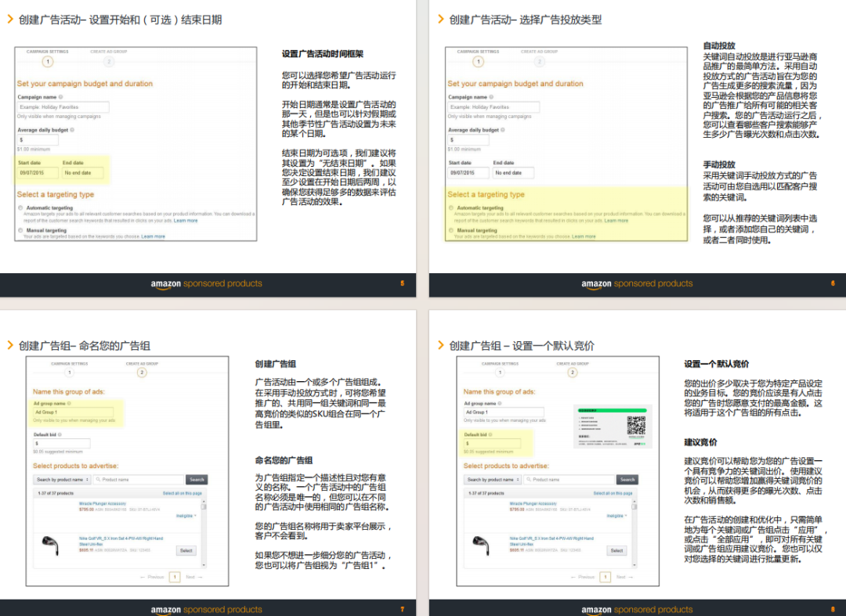
Task: Click Previous pagination arrow on slide 7
Action: [x=152, y=577]
